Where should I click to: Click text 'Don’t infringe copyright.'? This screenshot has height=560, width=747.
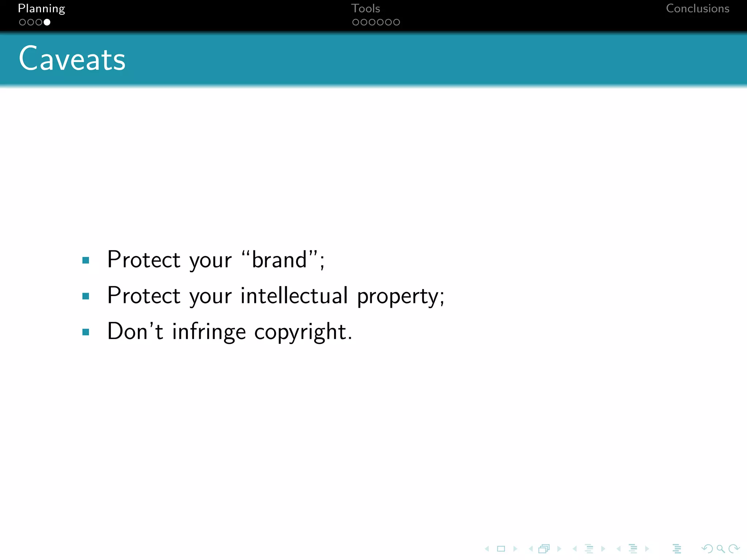[230, 331]
